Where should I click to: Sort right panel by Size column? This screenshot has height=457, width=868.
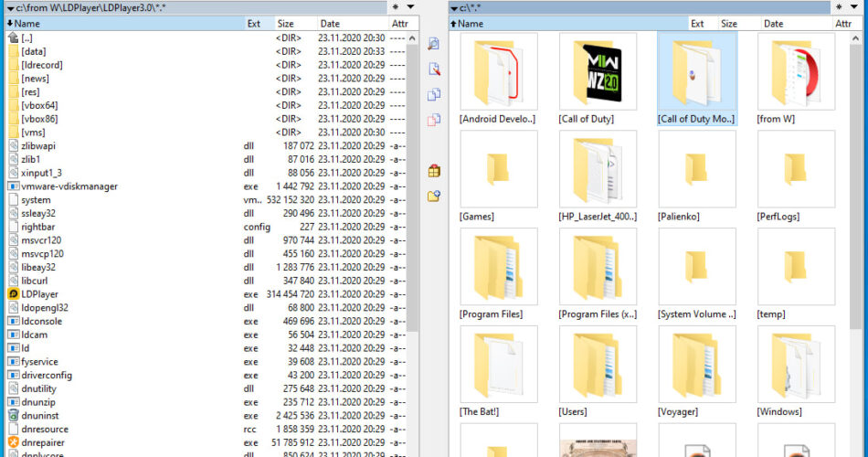click(739, 23)
